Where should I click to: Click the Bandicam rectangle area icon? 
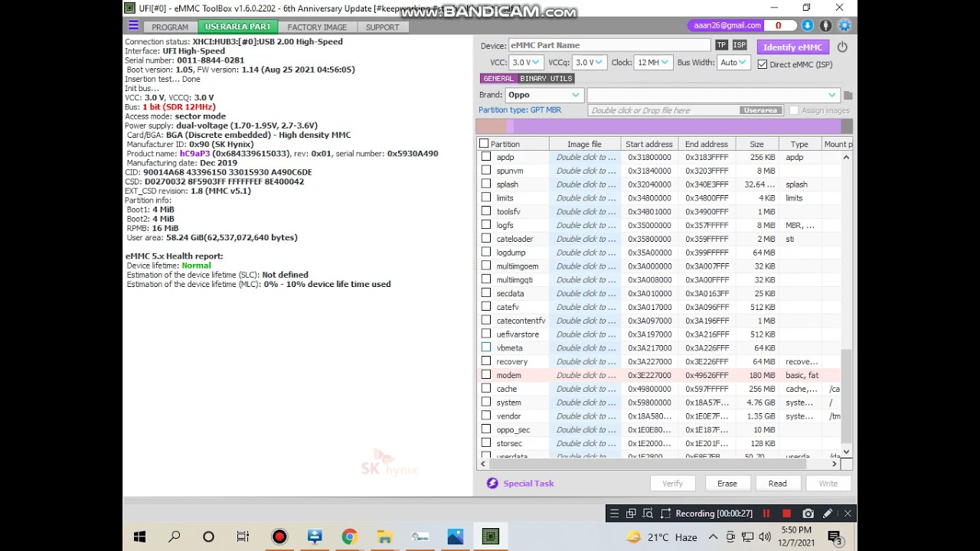point(665,514)
